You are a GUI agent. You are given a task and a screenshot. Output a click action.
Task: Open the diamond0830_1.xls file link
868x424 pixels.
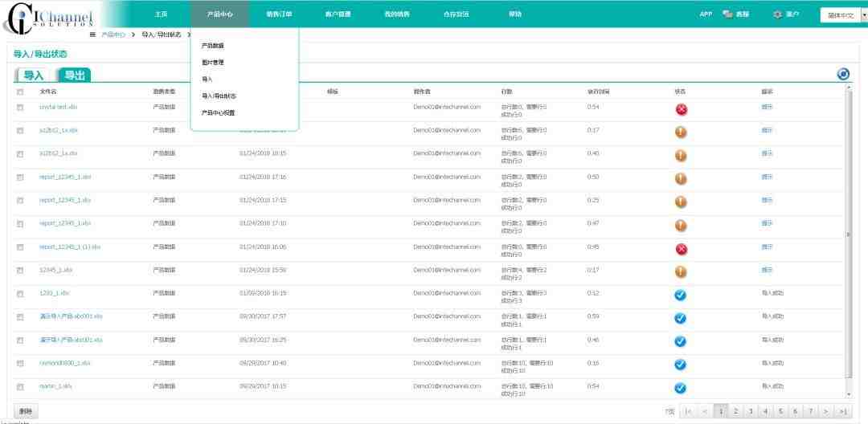[64, 363]
